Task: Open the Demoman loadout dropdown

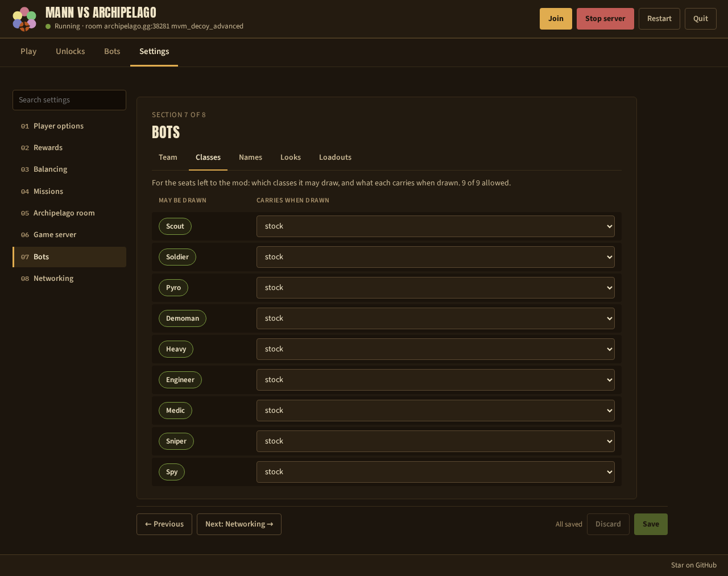Action: pos(436,318)
